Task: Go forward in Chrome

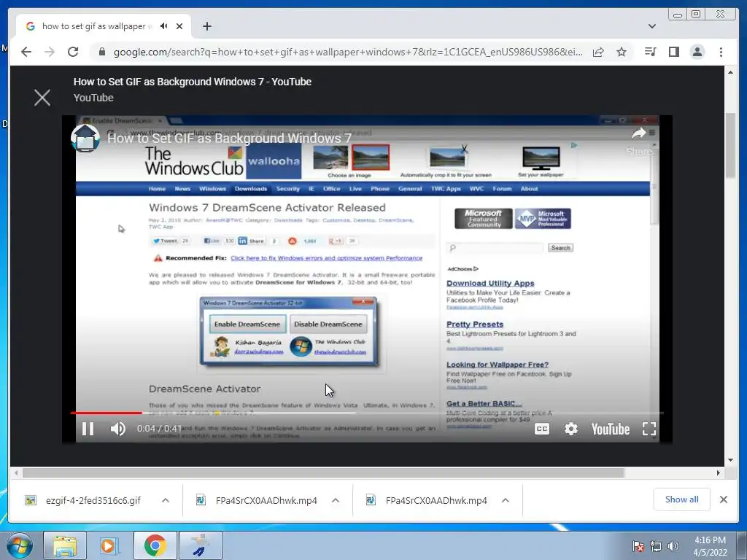Action: 50,52
